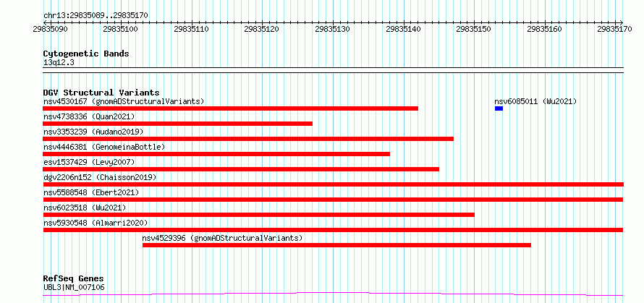Click the black cytogenetic band line

[x=333, y=70]
